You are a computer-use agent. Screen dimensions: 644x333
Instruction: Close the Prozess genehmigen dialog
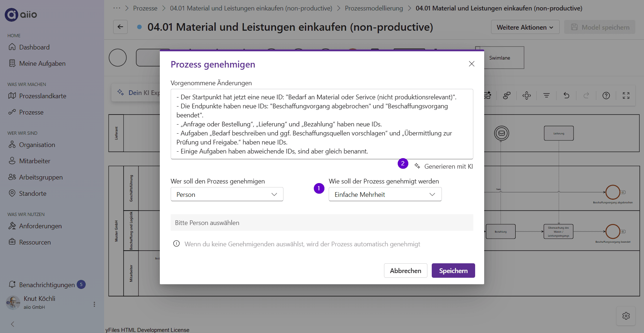click(472, 64)
